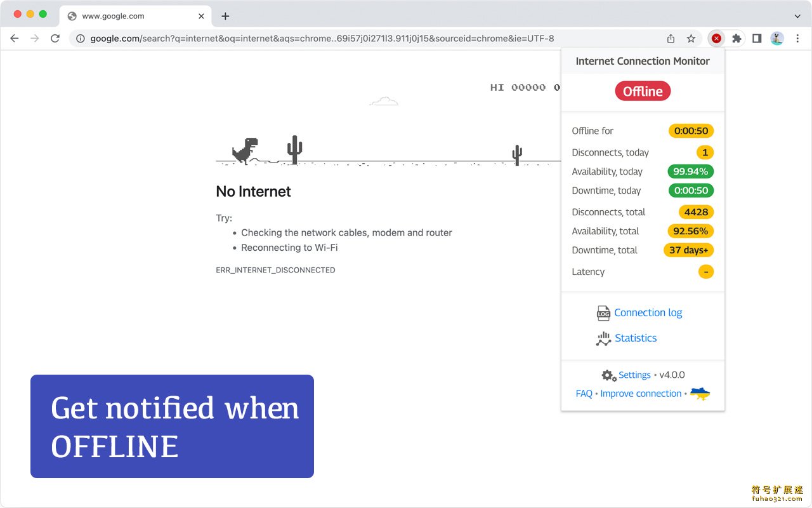Open the Statistics link
The image size is (812, 508).
[636, 338]
